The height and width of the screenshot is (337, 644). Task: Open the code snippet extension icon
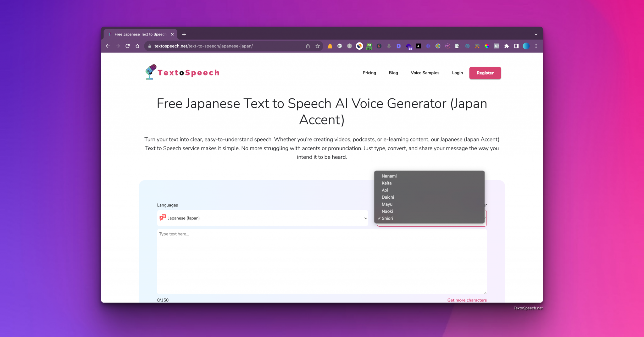point(497,46)
